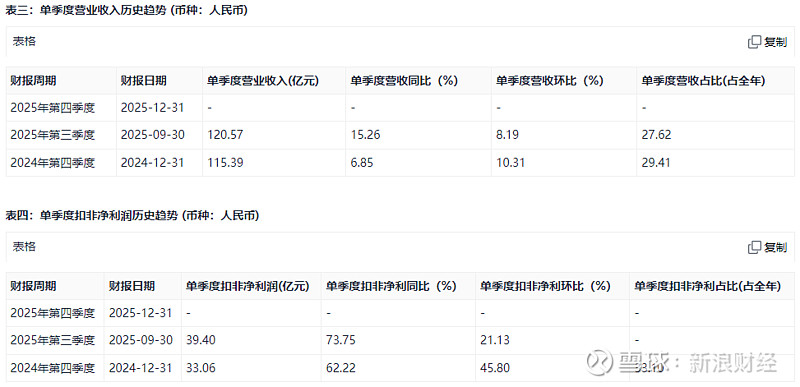Click the 复制 copy button for table four net profit
The image size is (800, 387).
767,248
